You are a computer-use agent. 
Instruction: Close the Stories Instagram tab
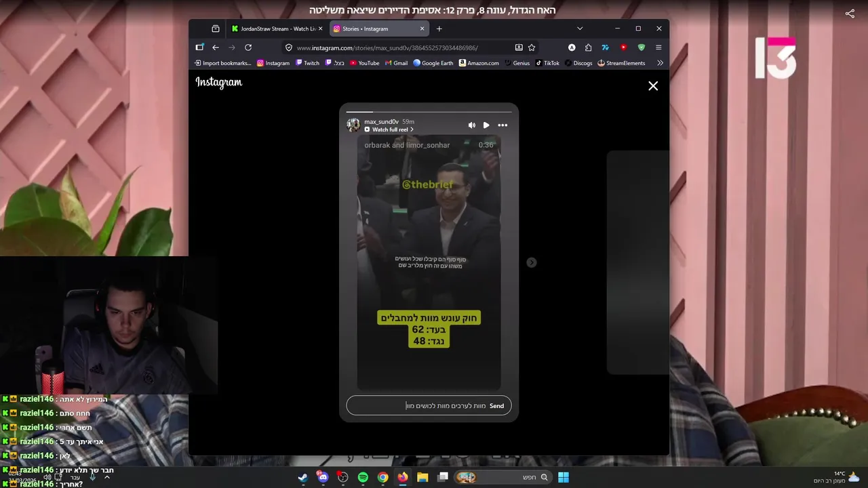(422, 28)
